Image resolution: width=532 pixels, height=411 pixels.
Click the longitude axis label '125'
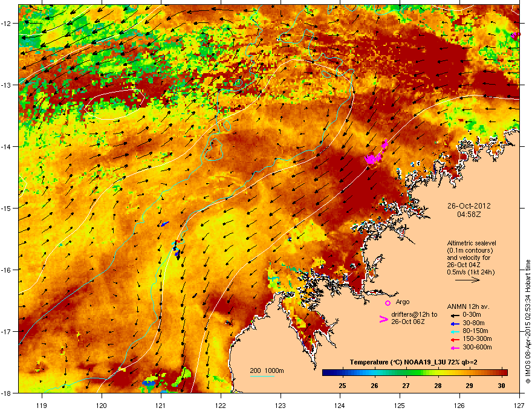(400, 406)
